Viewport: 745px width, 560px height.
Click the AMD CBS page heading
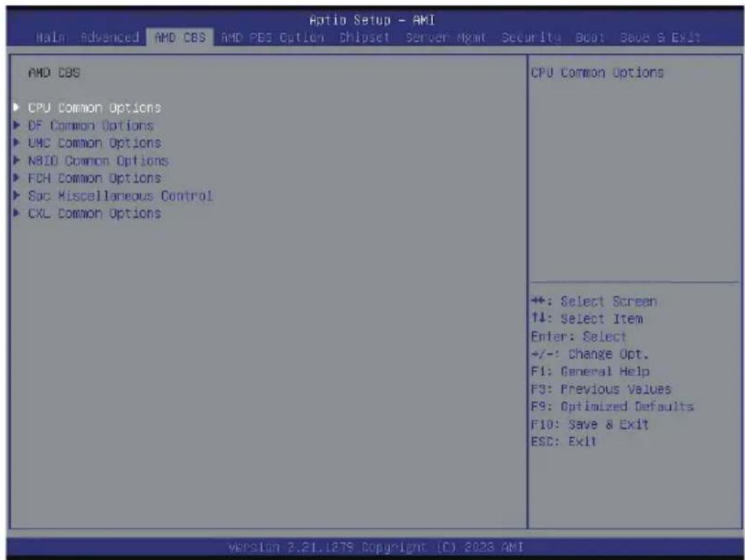pyautogui.click(x=54, y=73)
